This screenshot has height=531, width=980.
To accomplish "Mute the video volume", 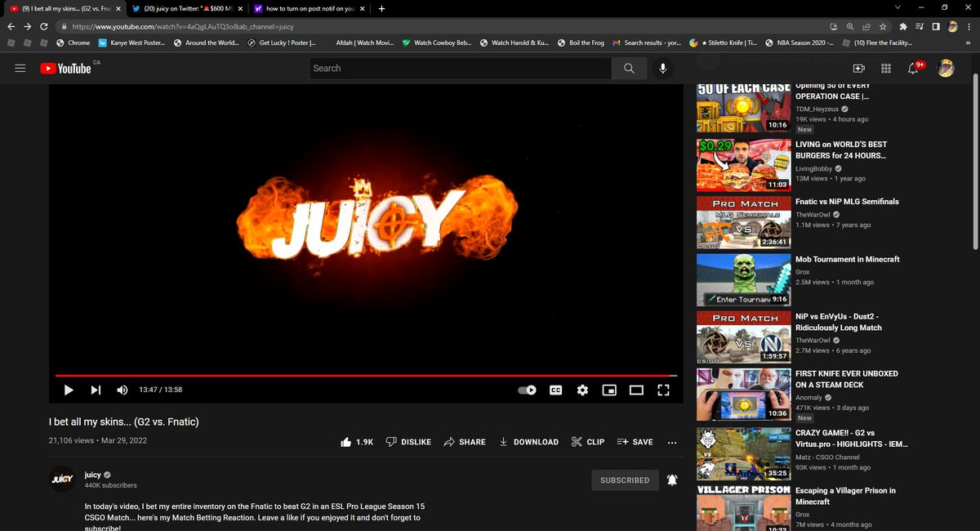I will (122, 390).
